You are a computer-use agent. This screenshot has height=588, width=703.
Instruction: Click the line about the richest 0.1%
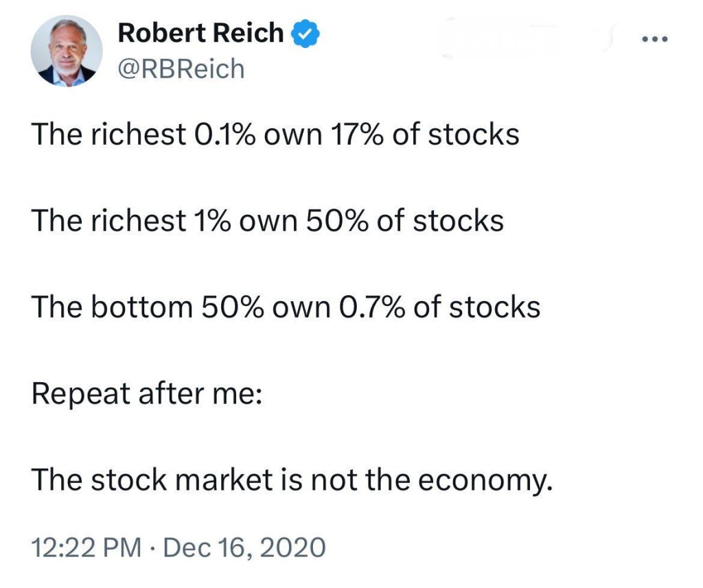[275, 134]
